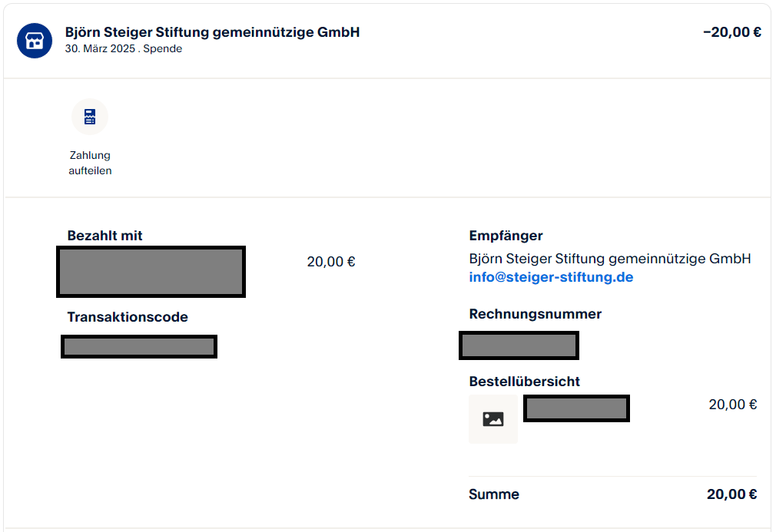Click the redacted payment method box

click(151, 272)
